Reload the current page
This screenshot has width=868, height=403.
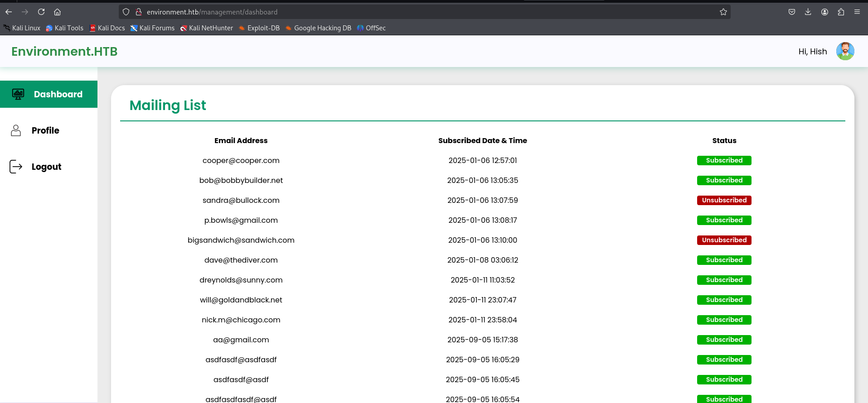point(41,12)
